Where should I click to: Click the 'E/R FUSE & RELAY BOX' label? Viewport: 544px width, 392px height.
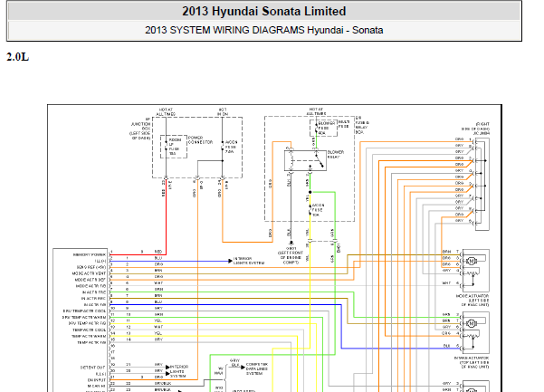pos(362,125)
